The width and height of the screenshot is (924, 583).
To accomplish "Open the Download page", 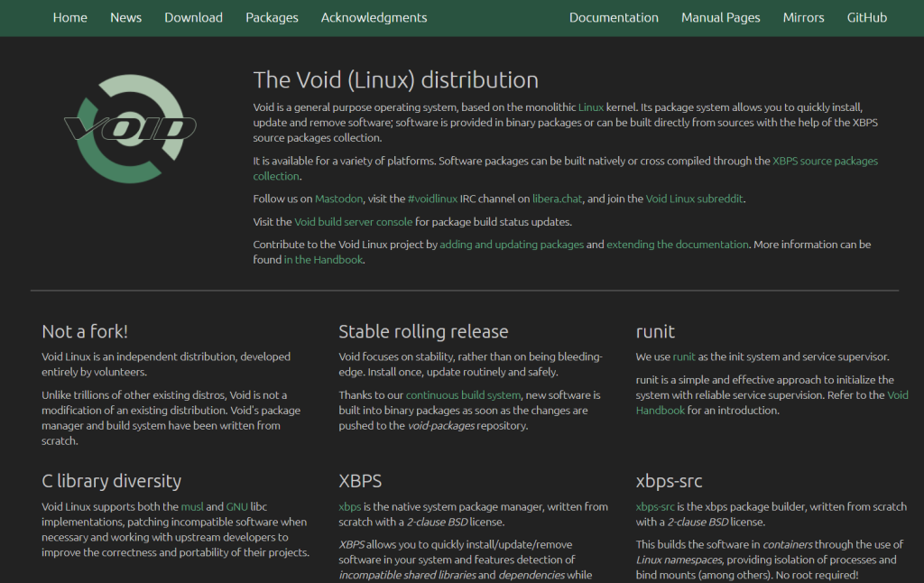I will click(x=193, y=18).
